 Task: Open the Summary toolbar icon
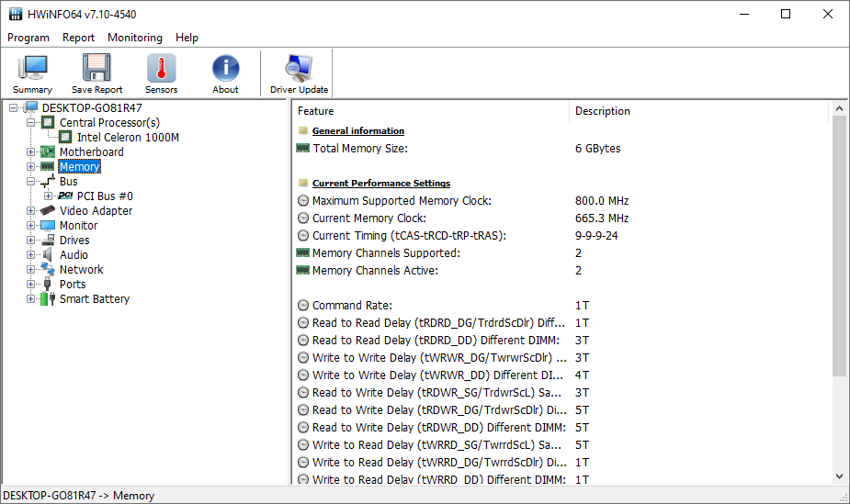pyautogui.click(x=32, y=68)
